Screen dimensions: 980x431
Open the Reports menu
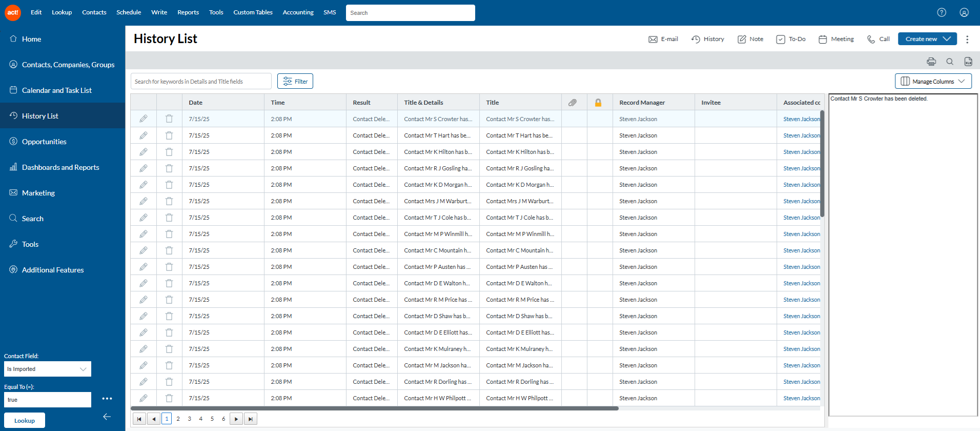pyautogui.click(x=188, y=12)
